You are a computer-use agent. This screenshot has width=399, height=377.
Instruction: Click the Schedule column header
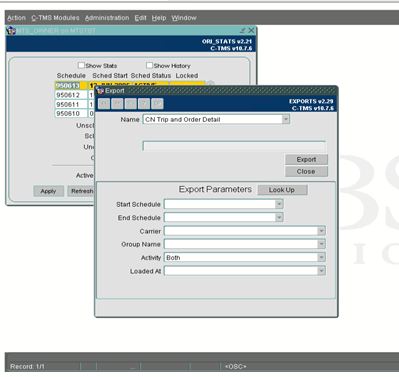tap(71, 76)
